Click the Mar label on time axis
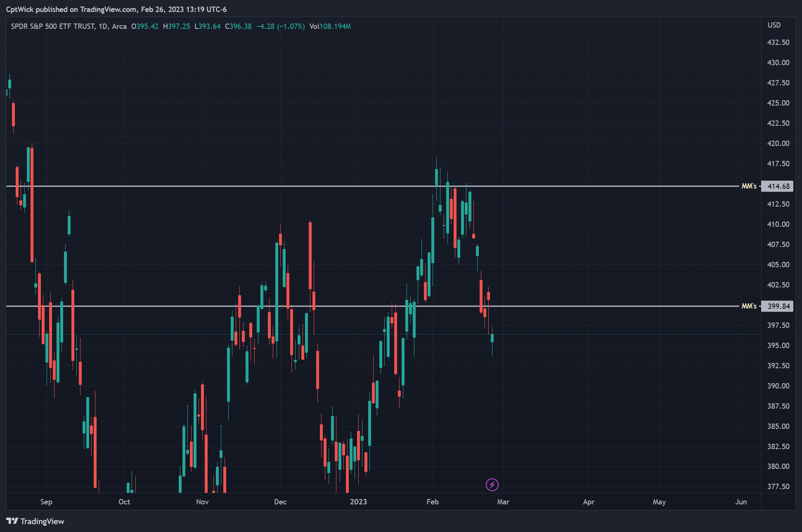The width and height of the screenshot is (802, 532). pos(503,502)
